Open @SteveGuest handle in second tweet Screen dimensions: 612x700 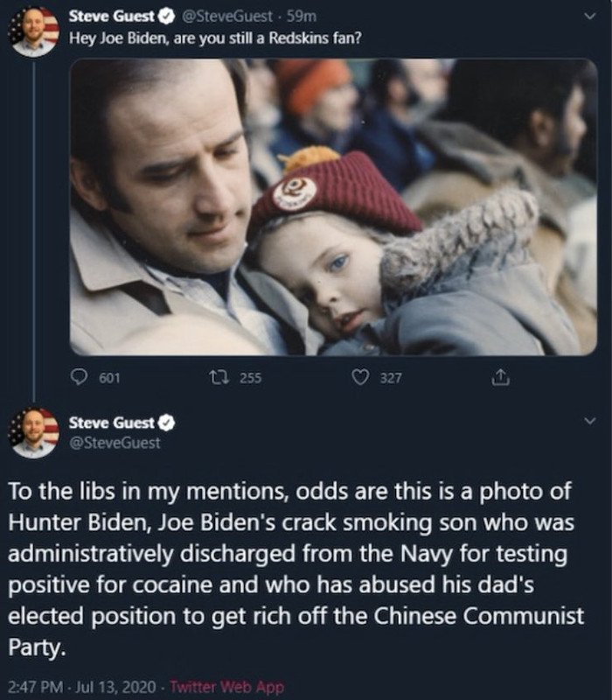115,443
